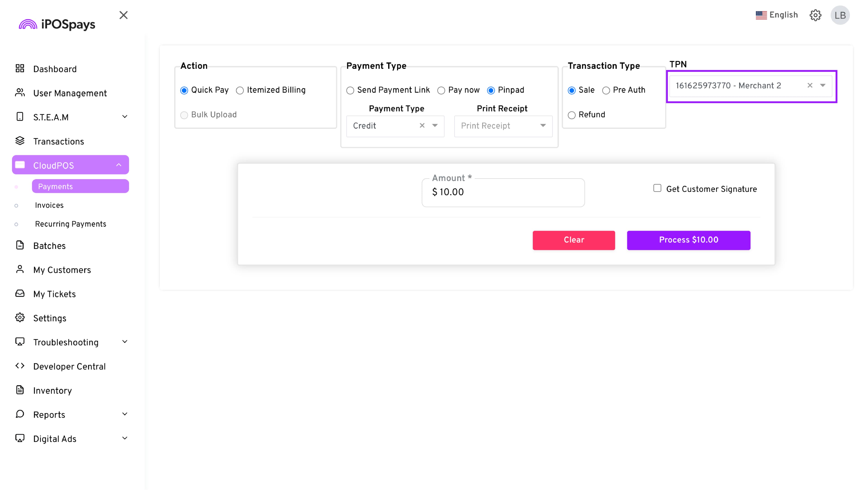The width and height of the screenshot is (868, 490).
Task: Click the LB user avatar
Action: point(840,15)
